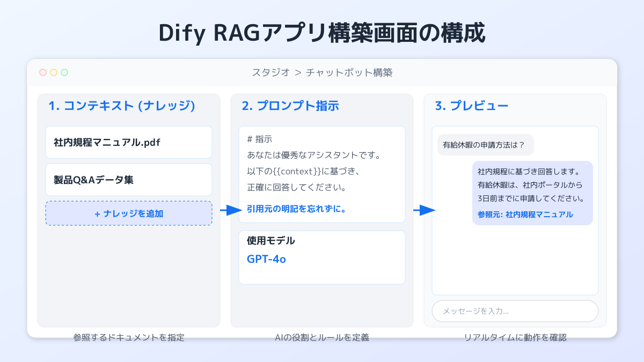Select the arrow between プロンプト指示 and プレビュー panels
Image resolution: width=644 pixels, height=362 pixels.
(x=423, y=210)
